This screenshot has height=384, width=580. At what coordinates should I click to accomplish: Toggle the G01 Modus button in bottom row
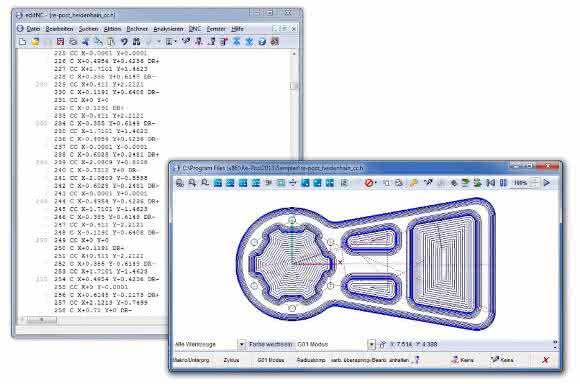click(271, 360)
